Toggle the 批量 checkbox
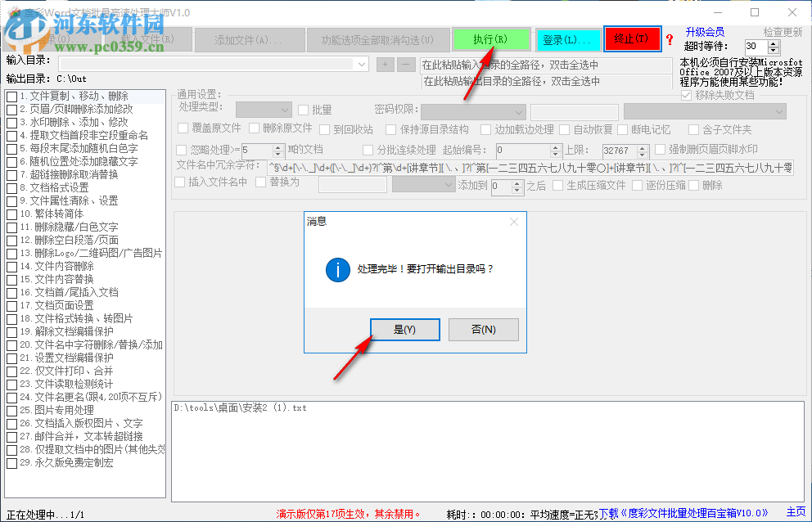This screenshot has width=812, height=522. 302,110
